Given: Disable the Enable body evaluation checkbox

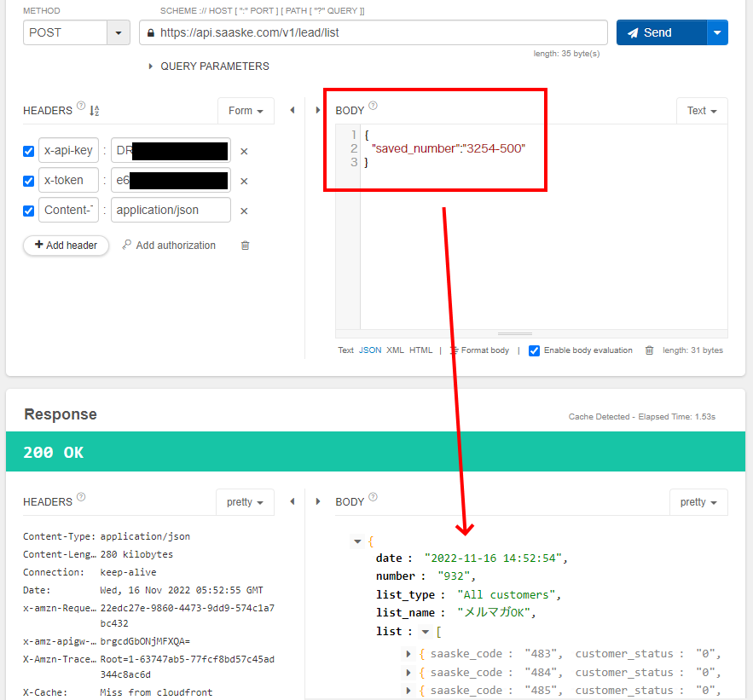Looking at the screenshot, I should (534, 350).
